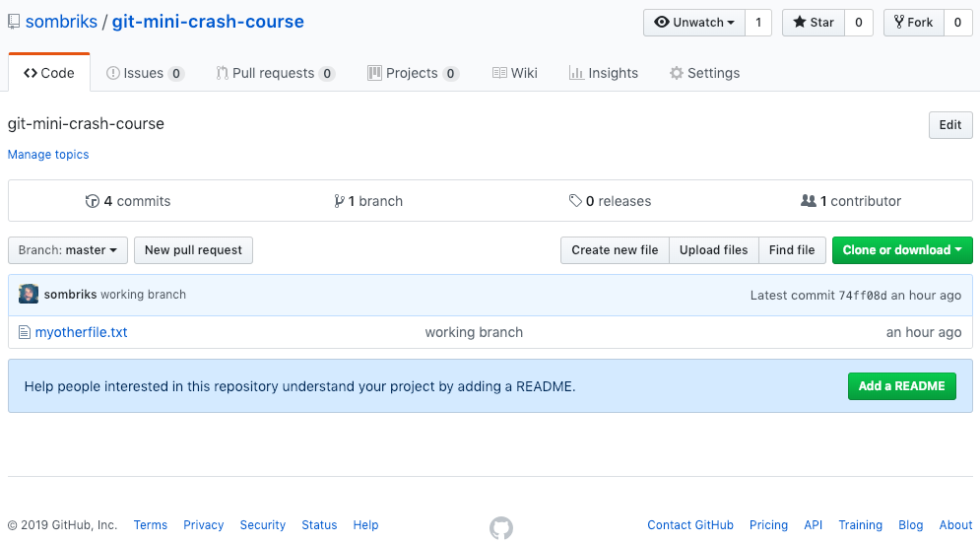Show the 1 contributor page
The height and width of the screenshot is (543, 980).
coord(852,201)
